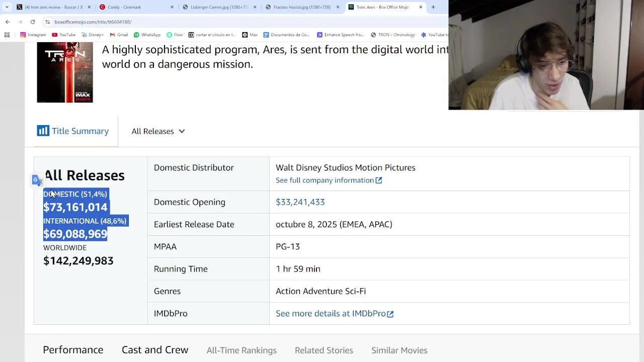Open the Instagram bookmark
This screenshot has width=644, height=362.
coord(33,35)
